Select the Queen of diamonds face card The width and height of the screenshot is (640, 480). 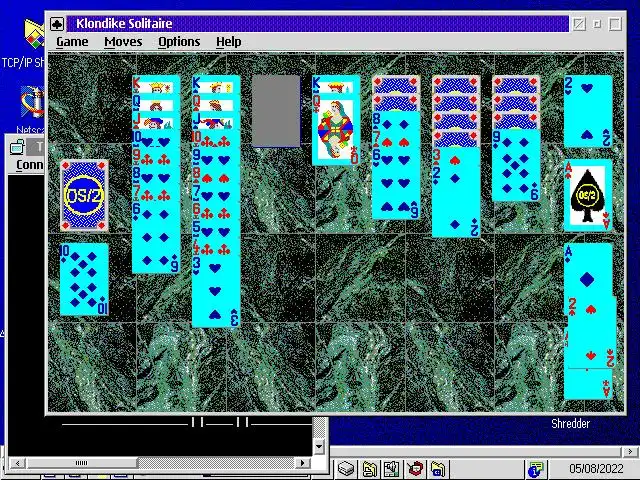point(336,131)
